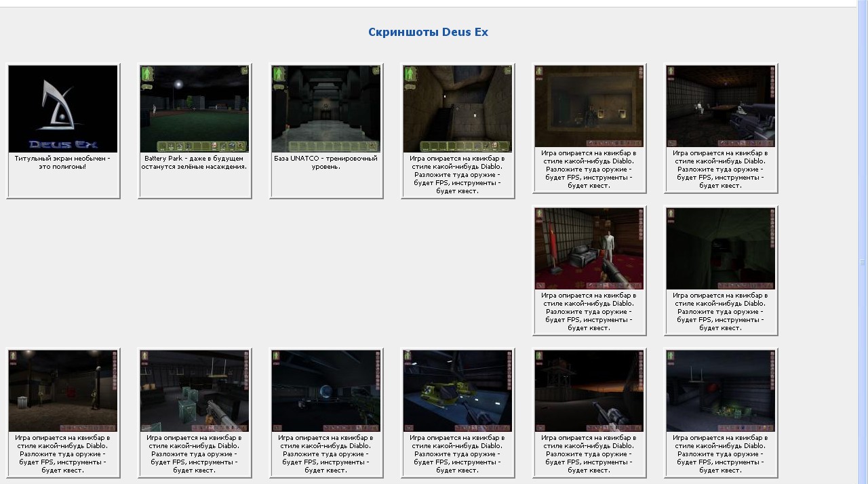Click the caption under the yellow helicopter screenshot
Screen dimensions: 868x484
point(458,453)
